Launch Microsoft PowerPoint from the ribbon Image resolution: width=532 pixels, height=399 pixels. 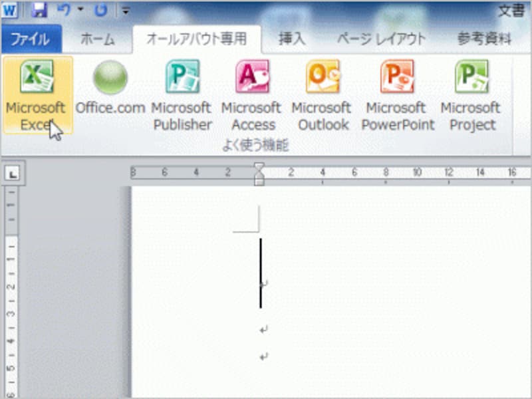397,95
